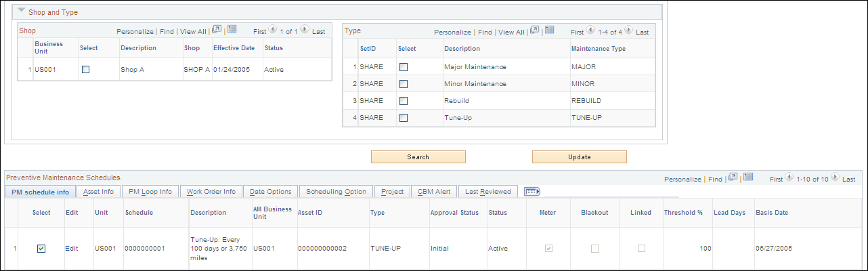Check the Tune-Up type select checkbox
Screen dimensions: 868x271
(404, 118)
